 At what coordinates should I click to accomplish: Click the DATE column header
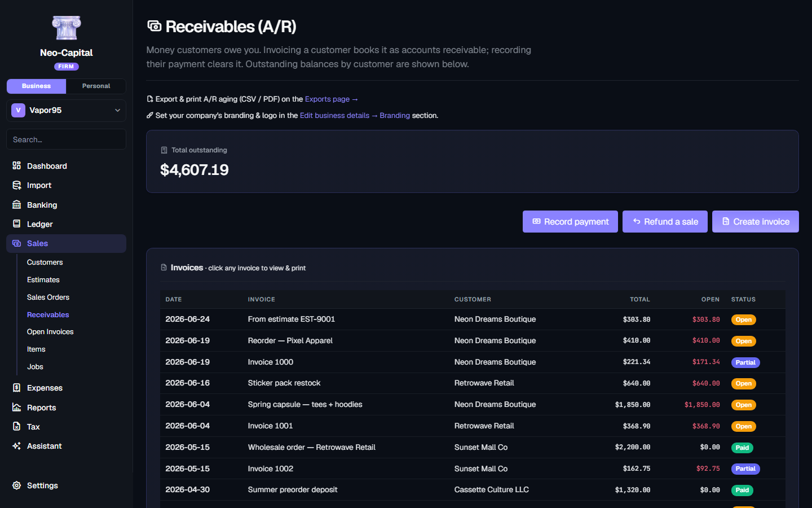[174, 299]
